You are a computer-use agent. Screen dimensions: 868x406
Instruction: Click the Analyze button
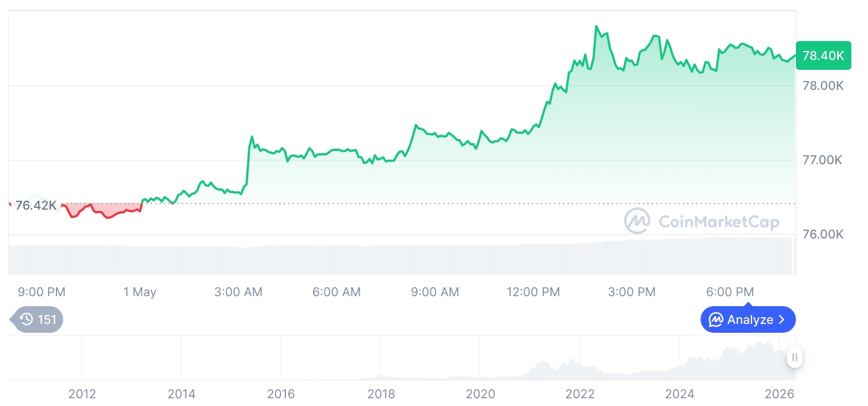(748, 319)
